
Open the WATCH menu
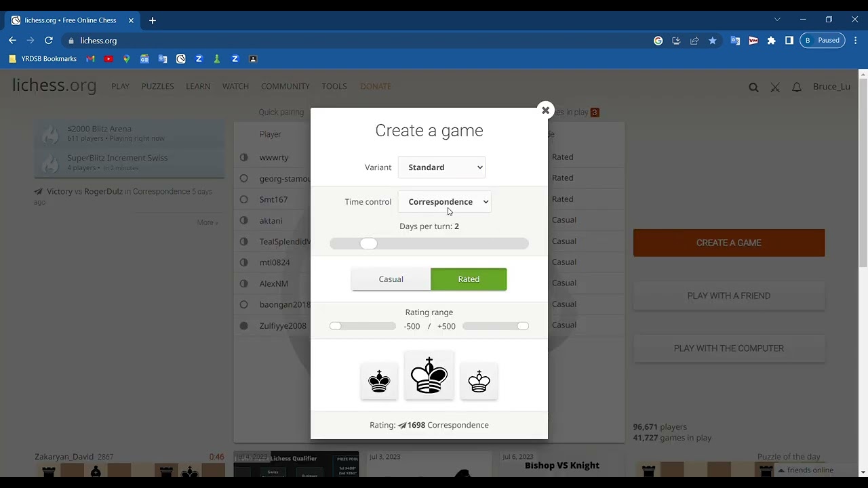[235, 87]
